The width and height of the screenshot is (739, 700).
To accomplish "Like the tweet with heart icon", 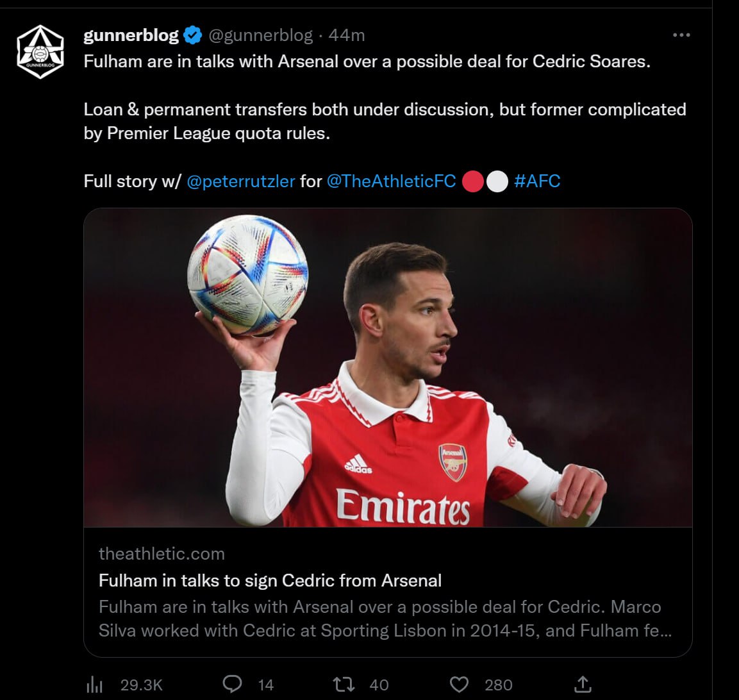I will pyautogui.click(x=459, y=685).
